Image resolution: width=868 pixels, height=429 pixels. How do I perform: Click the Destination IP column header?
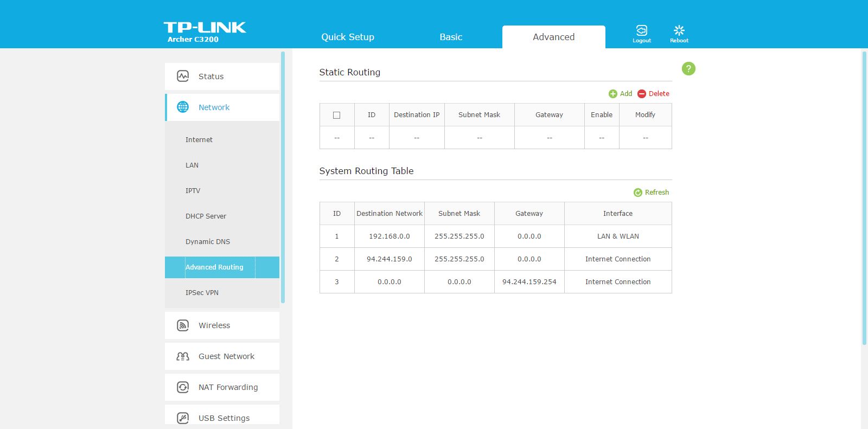coord(417,115)
